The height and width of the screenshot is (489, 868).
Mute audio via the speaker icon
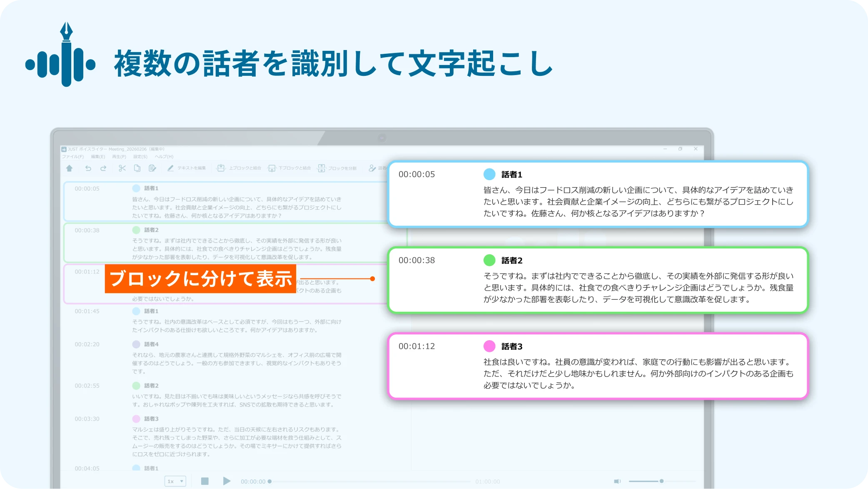tap(617, 481)
